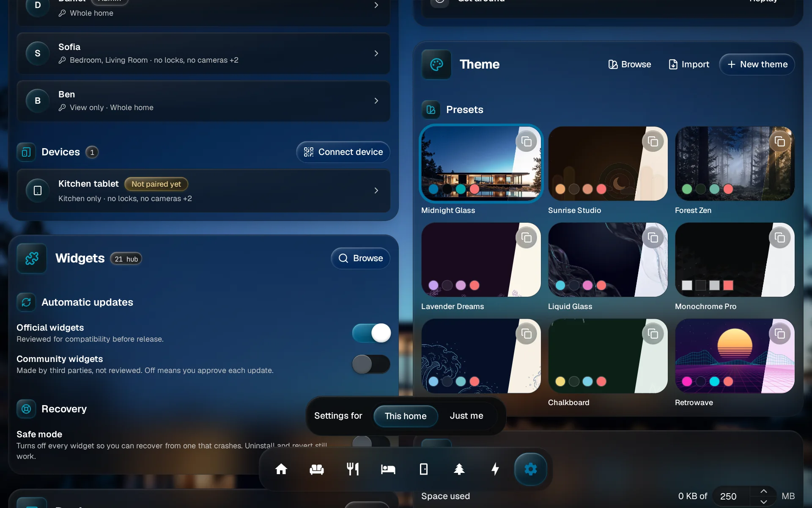The image size is (812, 508).
Task: Duplicate the Midnight Glass preset via copy icon
Action: [x=527, y=141]
